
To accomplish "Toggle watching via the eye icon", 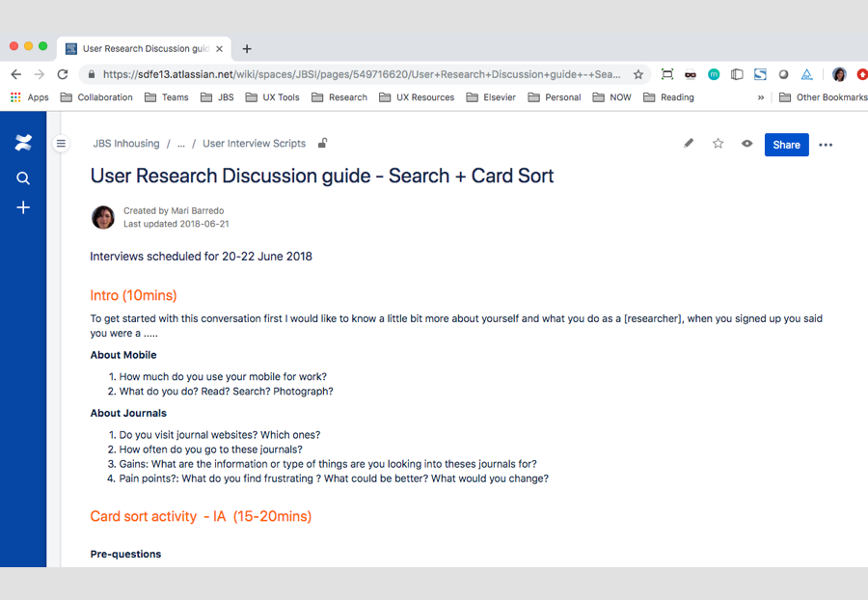I will point(746,143).
